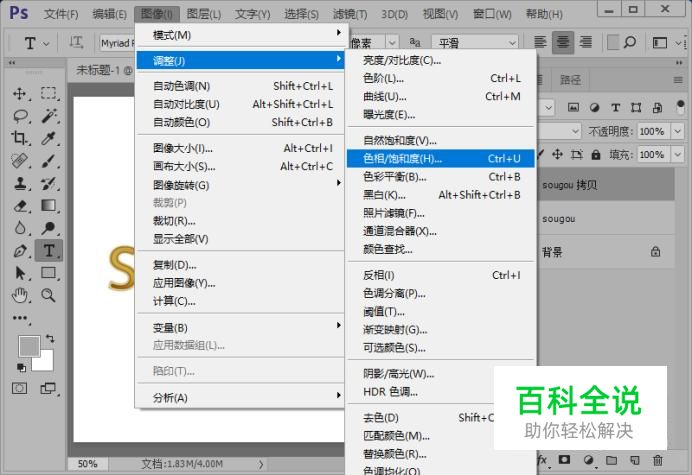The width and height of the screenshot is (692, 475).
Task: Toggle text orientation icon in options bar
Action: pyautogui.click(x=76, y=43)
